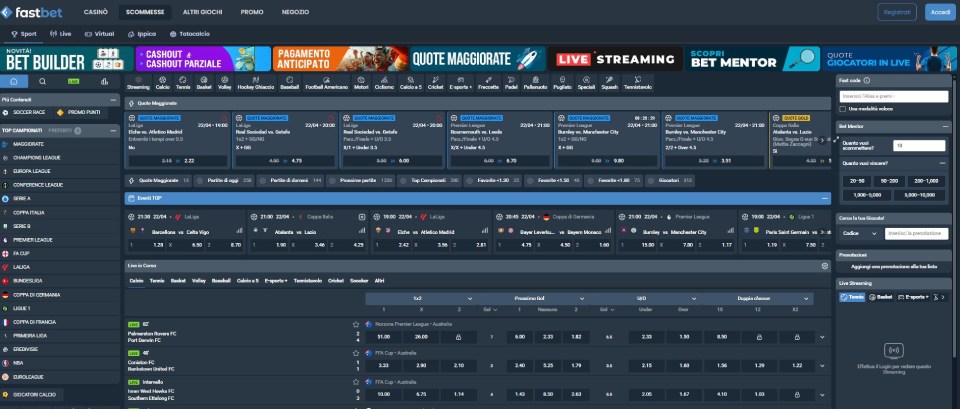Collapse the Più Contenuti panel
Image resolution: width=960 pixels, height=409 pixels.
point(113,99)
